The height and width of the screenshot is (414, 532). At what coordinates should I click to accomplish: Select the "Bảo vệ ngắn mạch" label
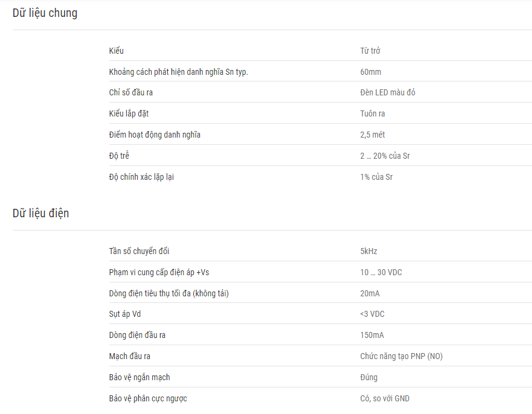pyautogui.click(x=139, y=377)
